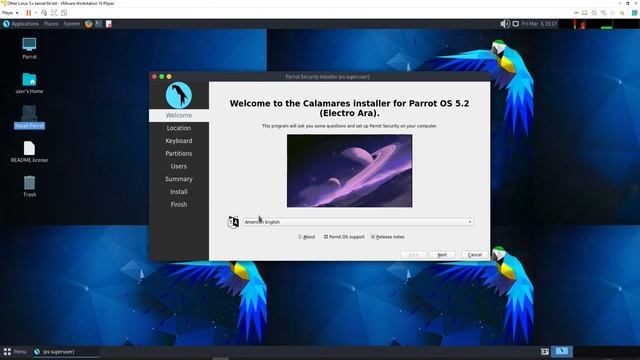Click the language translate icon
The height and width of the screenshot is (360, 640).
click(233, 222)
